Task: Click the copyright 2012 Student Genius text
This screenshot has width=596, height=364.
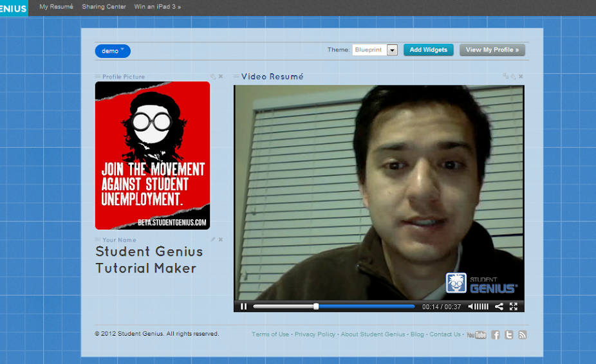Action: click(157, 334)
